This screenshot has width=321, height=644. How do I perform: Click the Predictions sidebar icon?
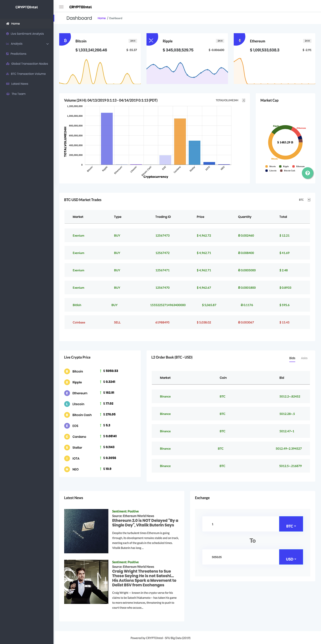point(8,54)
